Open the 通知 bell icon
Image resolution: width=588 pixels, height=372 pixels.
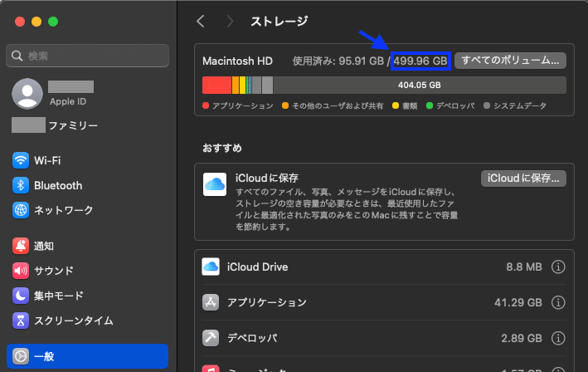tap(21, 246)
